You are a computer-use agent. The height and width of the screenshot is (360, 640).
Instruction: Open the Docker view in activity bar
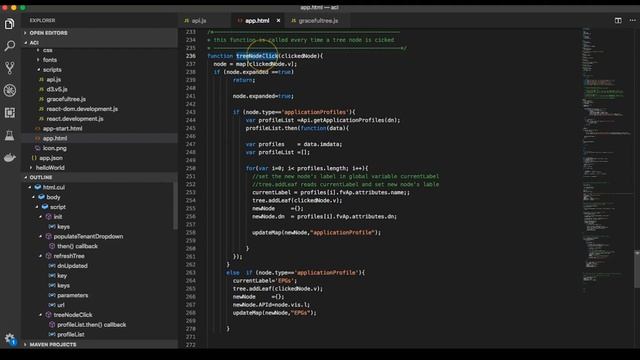10,158
